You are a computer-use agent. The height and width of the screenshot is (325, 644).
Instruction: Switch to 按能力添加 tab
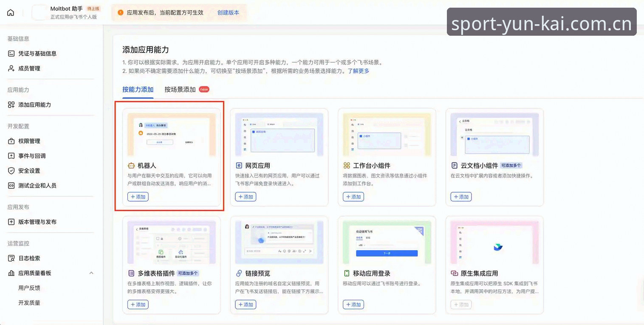pos(138,90)
